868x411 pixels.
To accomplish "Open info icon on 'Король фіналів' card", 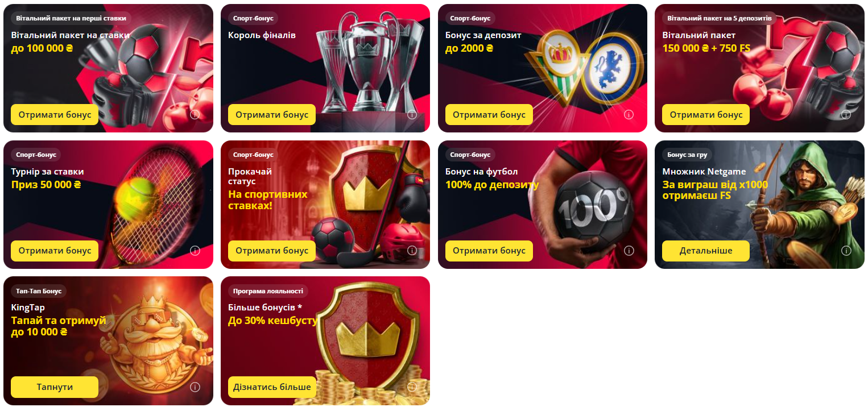I will pos(412,114).
